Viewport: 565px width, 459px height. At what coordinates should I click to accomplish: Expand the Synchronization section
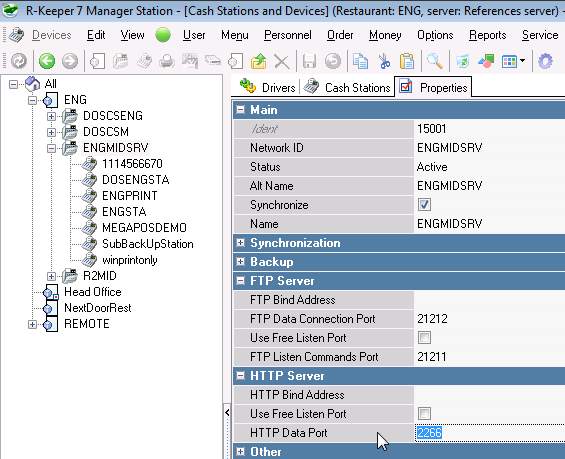pyautogui.click(x=240, y=242)
